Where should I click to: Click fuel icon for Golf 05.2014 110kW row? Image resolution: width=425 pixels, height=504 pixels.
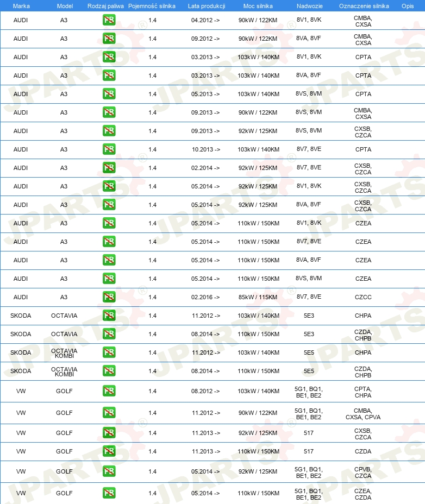pos(109,493)
